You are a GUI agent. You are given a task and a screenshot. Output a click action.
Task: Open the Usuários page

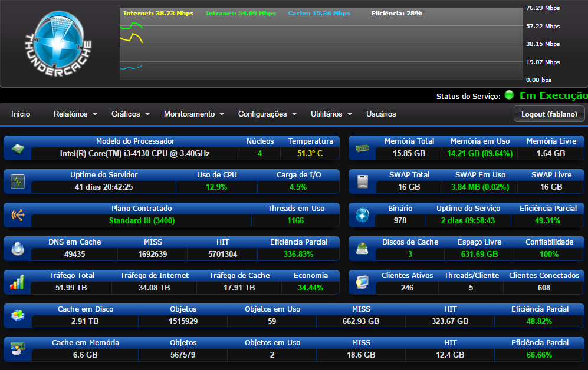point(381,114)
